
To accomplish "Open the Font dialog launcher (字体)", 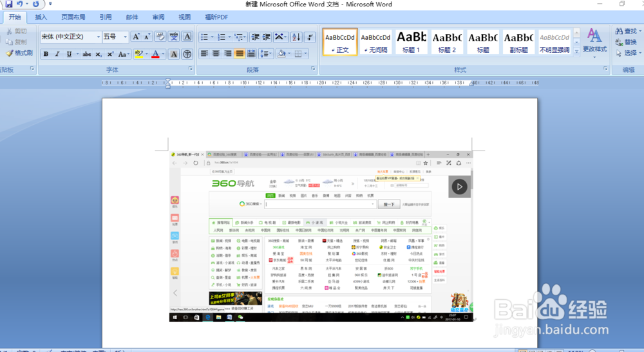I will click(x=190, y=69).
